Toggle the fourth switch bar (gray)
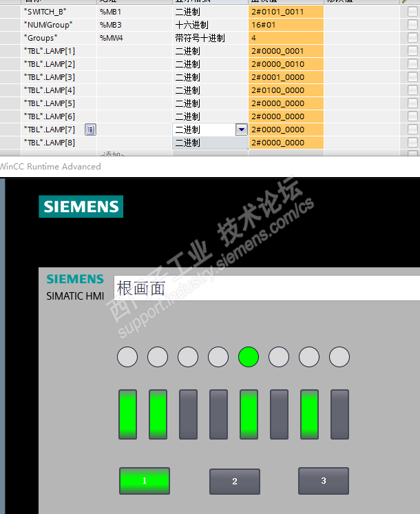This screenshot has width=420, height=514. click(218, 414)
